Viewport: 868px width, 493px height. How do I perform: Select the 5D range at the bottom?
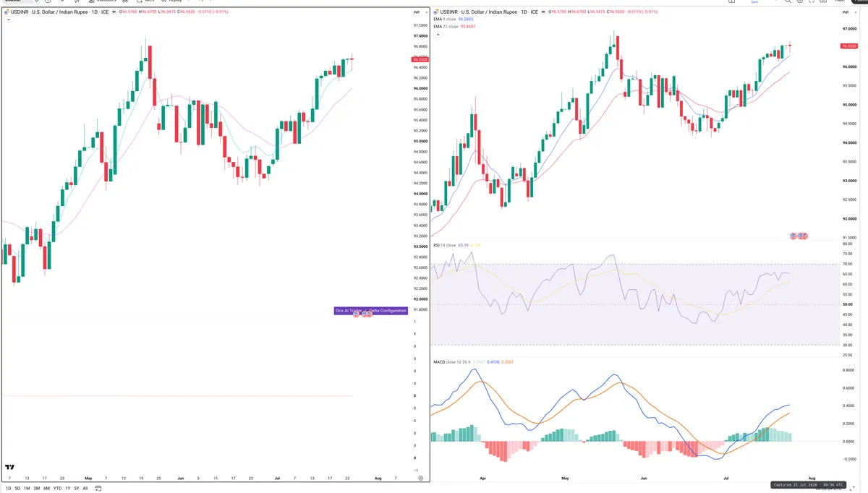tap(18, 489)
